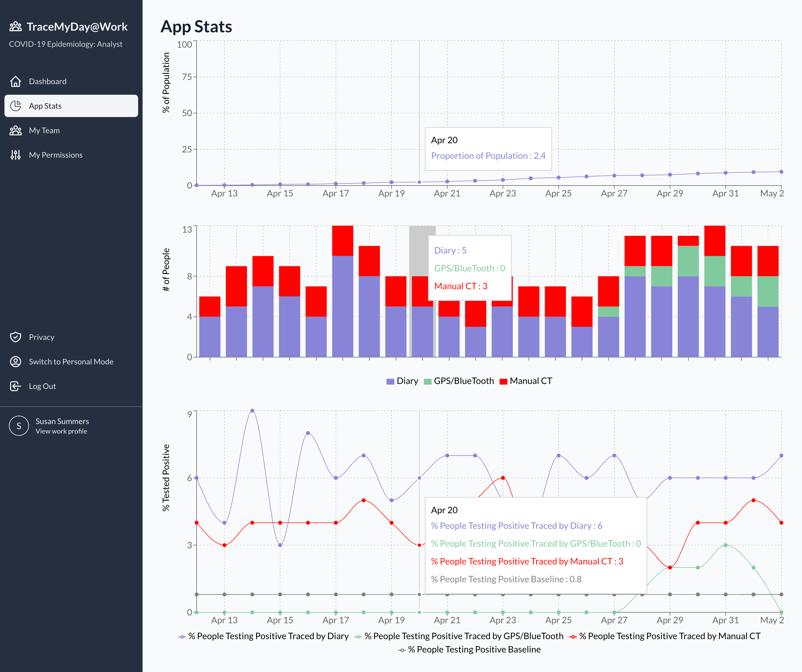Open the My Permissions menu item
Screen dimensions: 802x672
(56, 155)
